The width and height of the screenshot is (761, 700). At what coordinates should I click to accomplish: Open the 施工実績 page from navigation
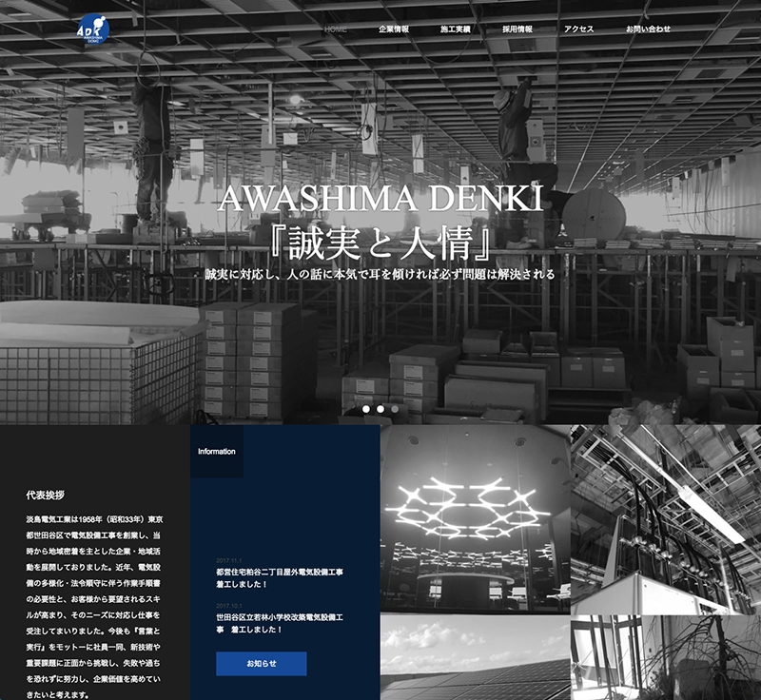(455, 29)
